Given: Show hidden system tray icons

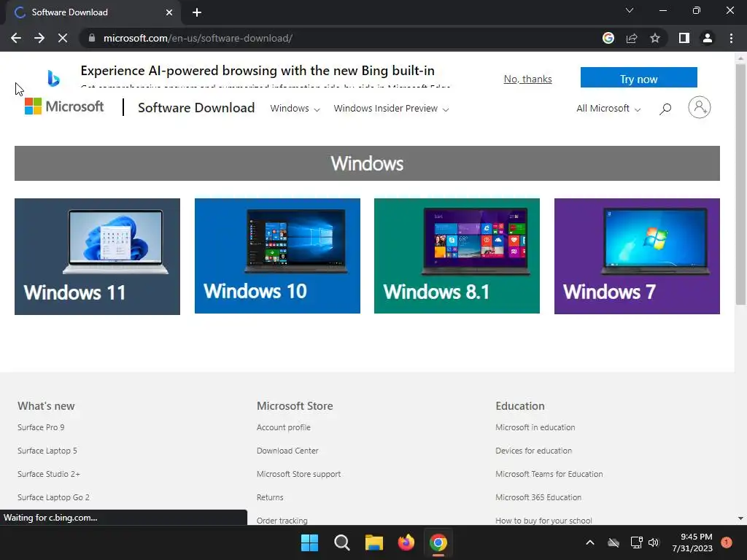Looking at the screenshot, I should tap(589, 542).
